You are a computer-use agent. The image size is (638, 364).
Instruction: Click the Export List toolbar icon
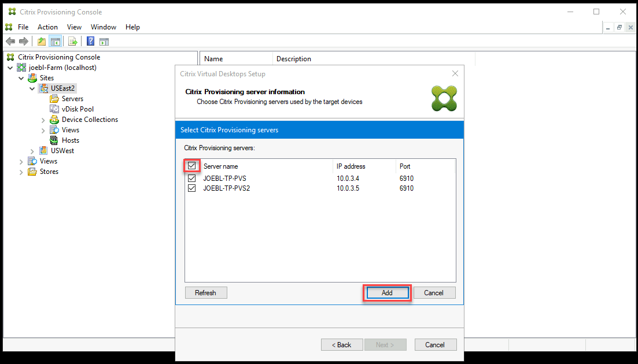pyautogui.click(x=72, y=41)
